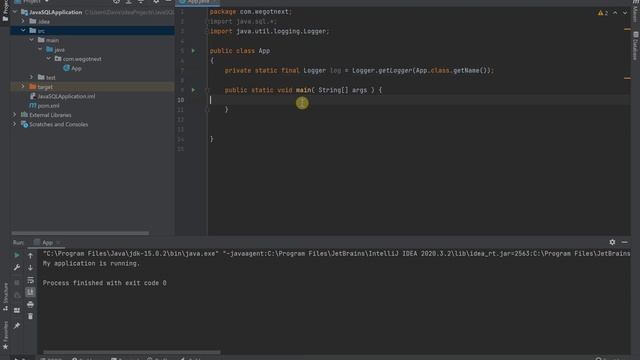Image resolution: width=640 pixels, height=360 pixels.
Task: Expand the target folder
Action: coord(23,87)
